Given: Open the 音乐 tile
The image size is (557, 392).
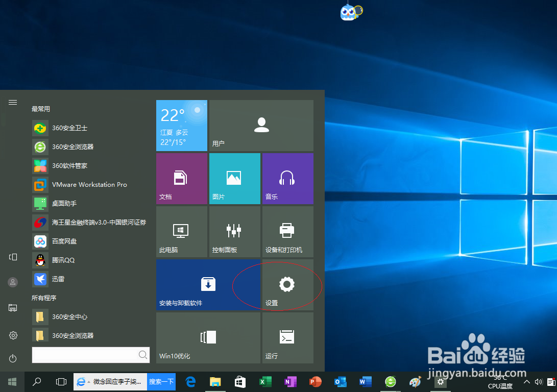Looking at the screenshot, I should (x=288, y=179).
